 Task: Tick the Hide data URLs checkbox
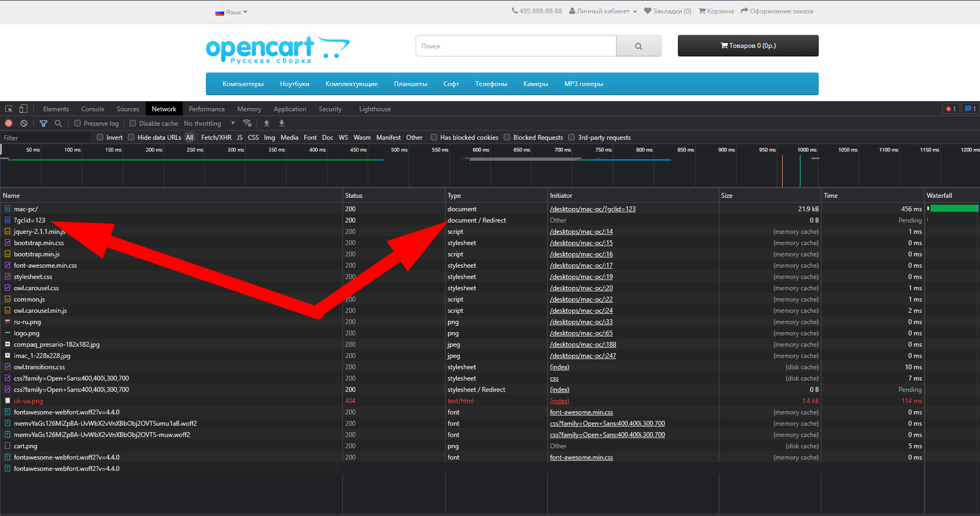tap(131, 137)
